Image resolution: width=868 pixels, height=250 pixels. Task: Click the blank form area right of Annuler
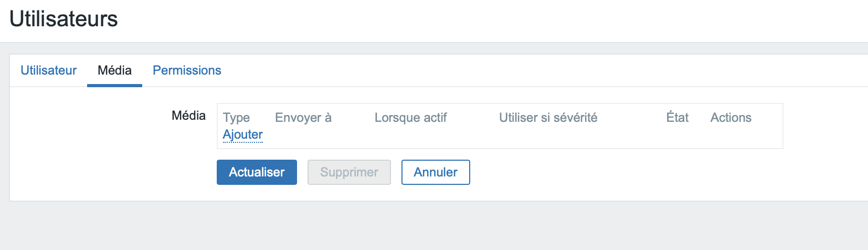630,172
